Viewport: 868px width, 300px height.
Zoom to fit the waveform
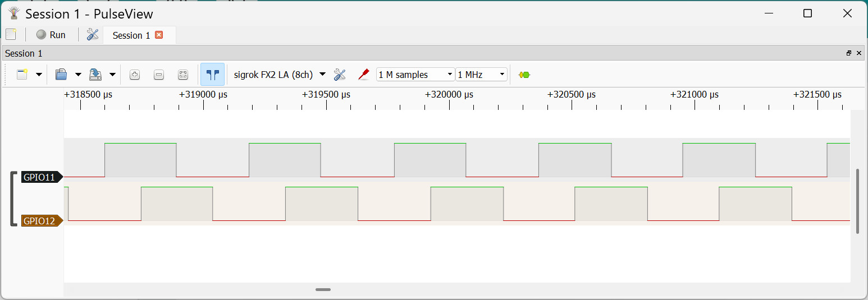point(183,75)
